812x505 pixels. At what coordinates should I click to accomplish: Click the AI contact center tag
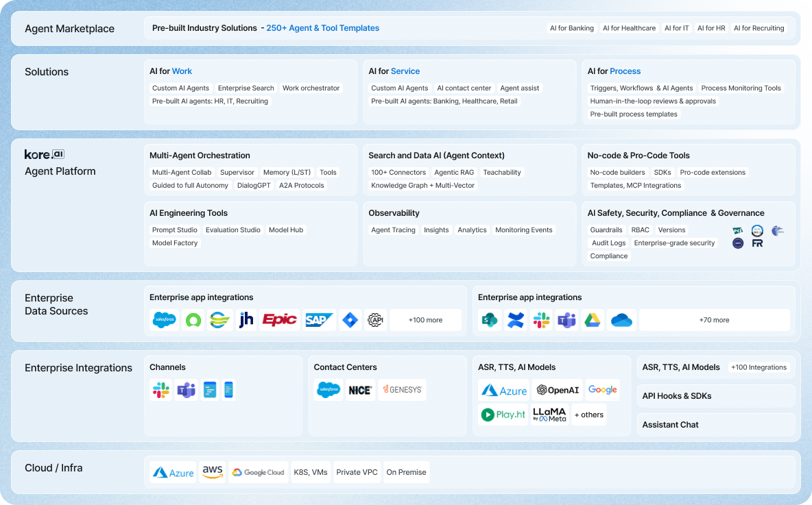464,88
